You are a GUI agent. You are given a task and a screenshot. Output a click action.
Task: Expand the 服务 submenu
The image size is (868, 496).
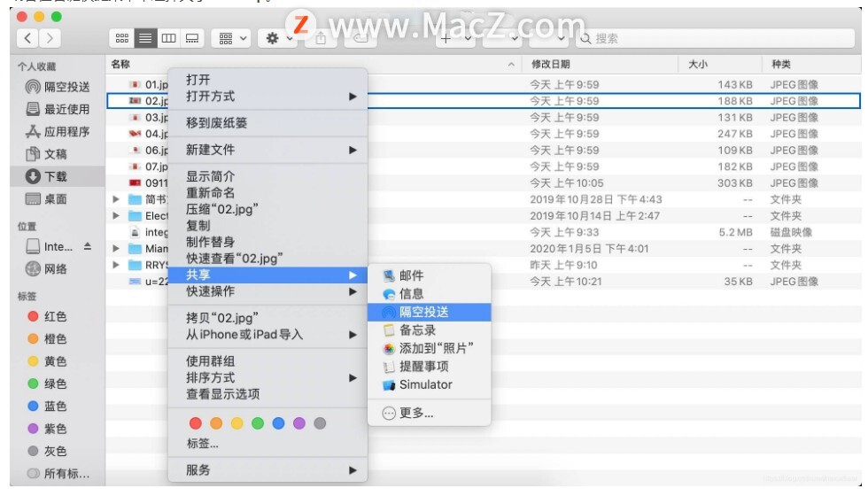[267, 470]
